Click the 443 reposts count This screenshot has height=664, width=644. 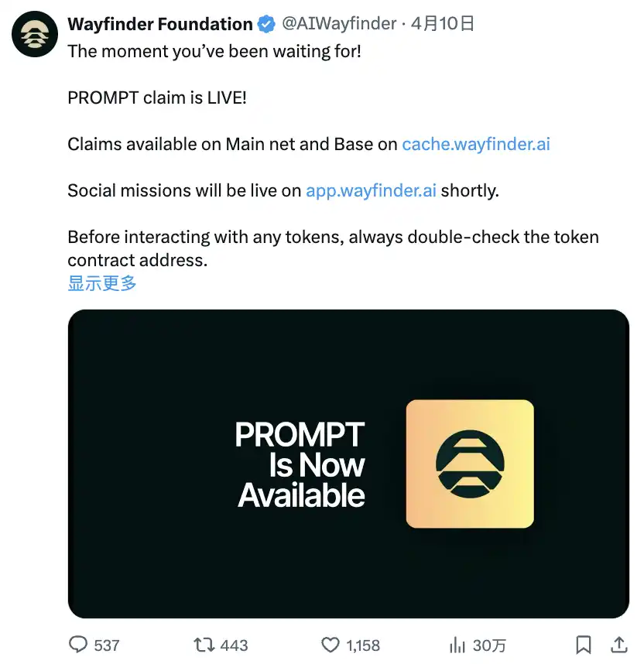coord(234,645)
